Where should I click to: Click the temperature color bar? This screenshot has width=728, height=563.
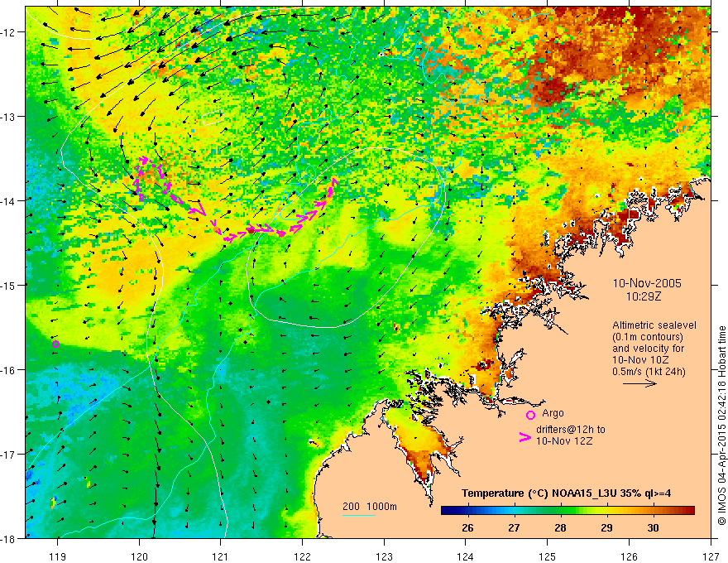[x=568, y=511]
